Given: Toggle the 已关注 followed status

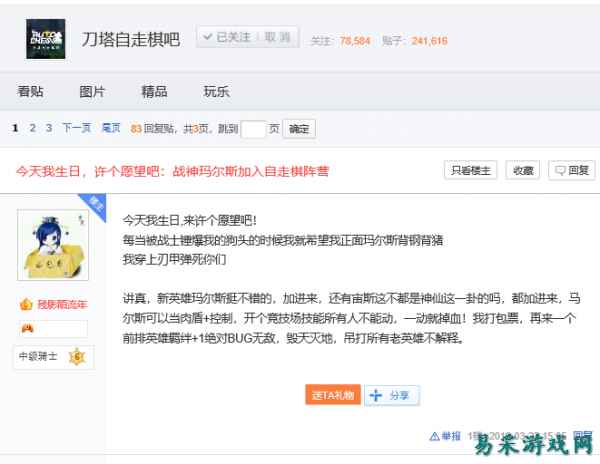Looking at the screenshot, I should 226,38.
